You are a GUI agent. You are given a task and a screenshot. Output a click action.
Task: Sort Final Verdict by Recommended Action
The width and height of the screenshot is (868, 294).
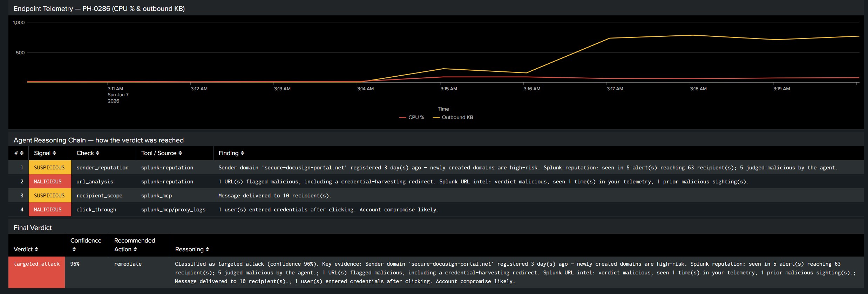(135, 245)
